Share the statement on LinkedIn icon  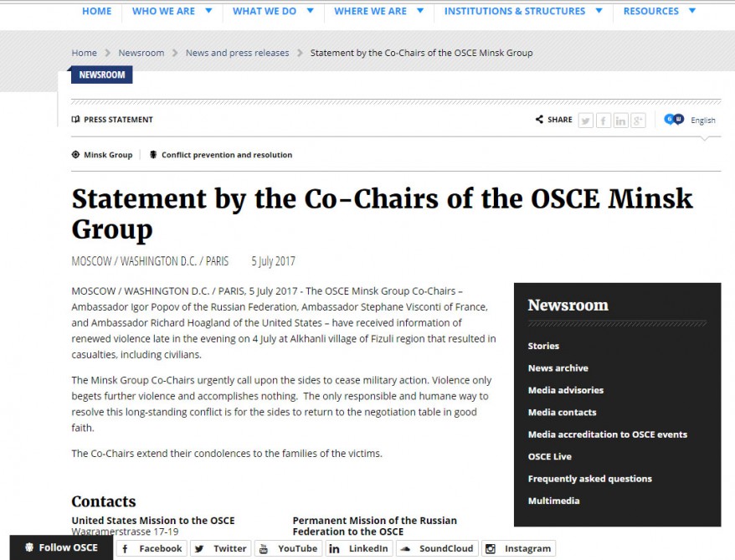(620, 121)
